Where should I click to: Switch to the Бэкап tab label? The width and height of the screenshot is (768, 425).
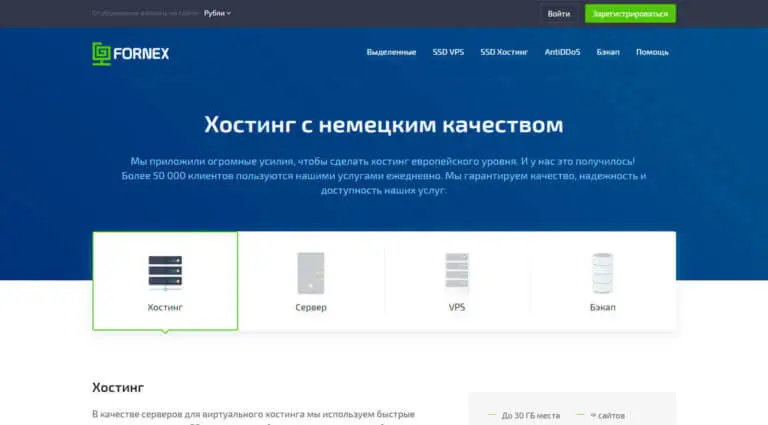pyautogui.click(x=602, y=307)
